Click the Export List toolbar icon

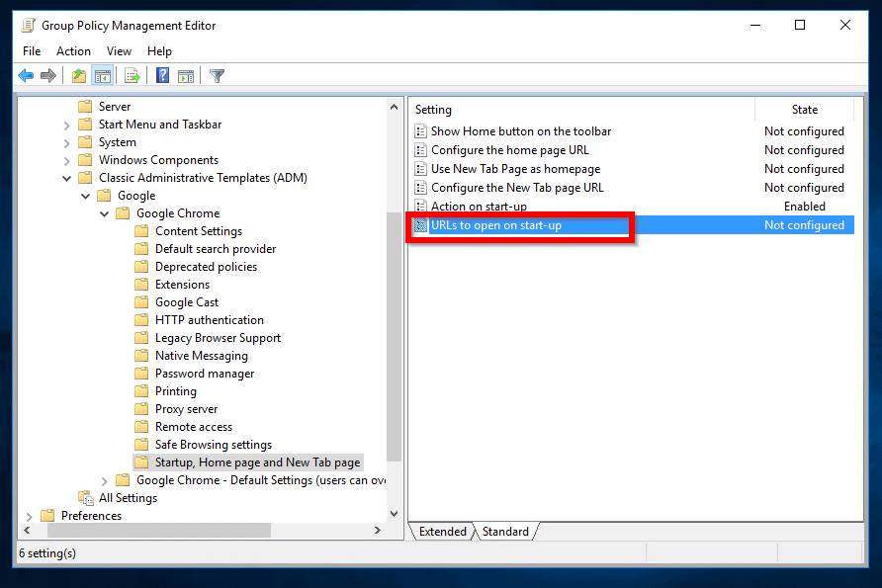pos(132,76)
